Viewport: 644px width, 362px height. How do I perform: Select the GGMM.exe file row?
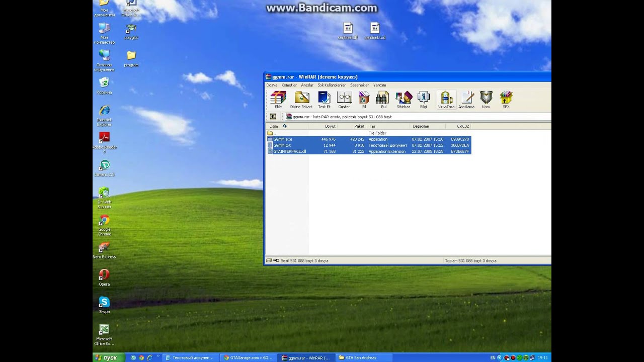(369, 139)
